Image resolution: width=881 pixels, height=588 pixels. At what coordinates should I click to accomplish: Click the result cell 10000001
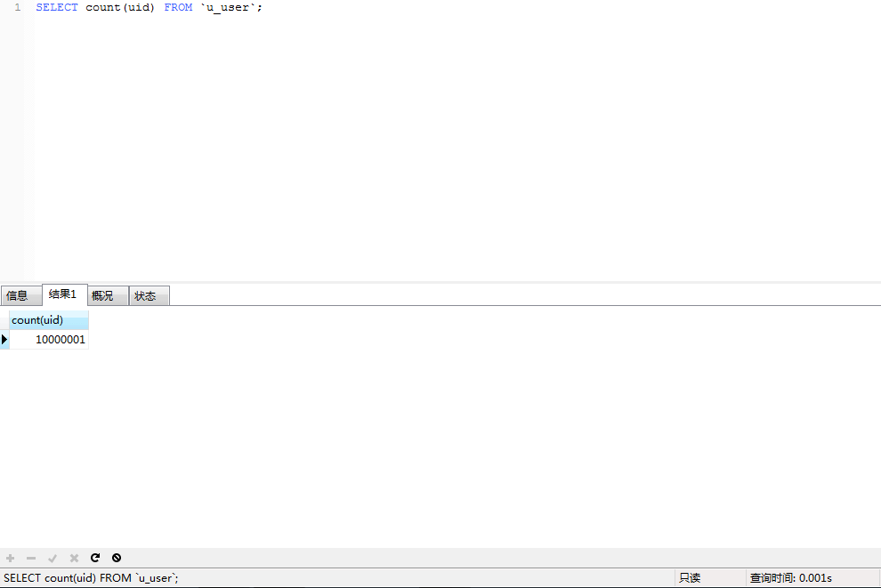(x=49, y=339)
